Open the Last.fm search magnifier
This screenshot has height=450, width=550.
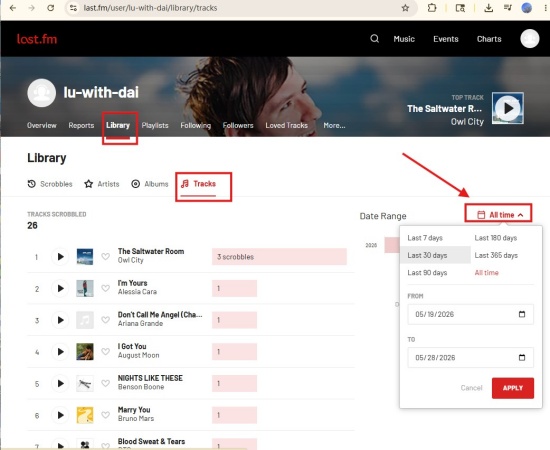coord(374,39)
